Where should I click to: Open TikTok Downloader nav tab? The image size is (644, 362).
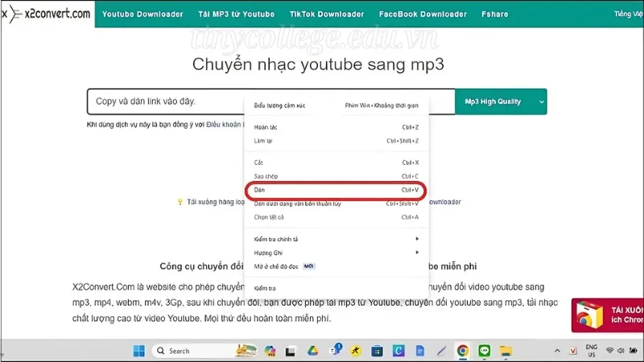pos(327,14)
